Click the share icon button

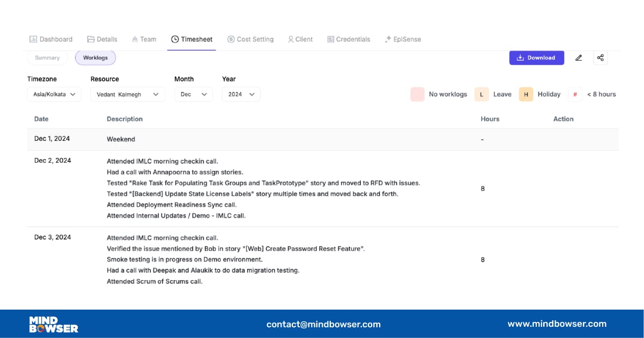[601, 58]
